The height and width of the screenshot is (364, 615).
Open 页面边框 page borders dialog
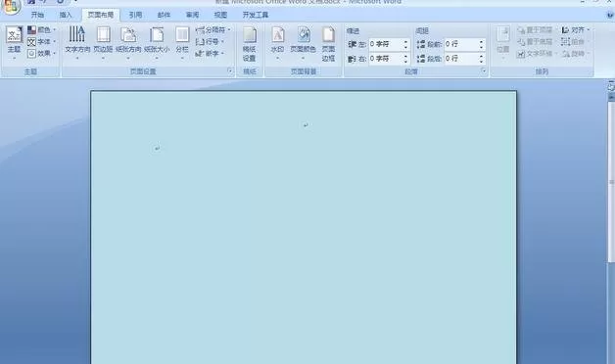click(328, 44)
